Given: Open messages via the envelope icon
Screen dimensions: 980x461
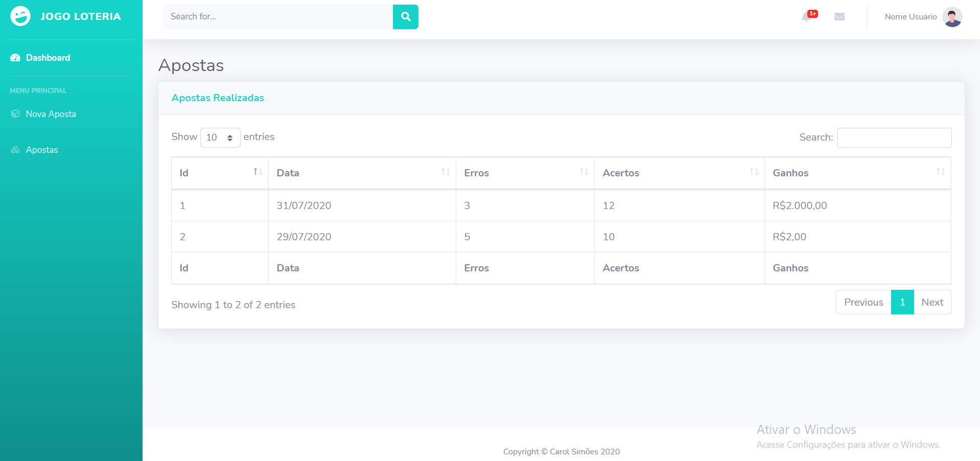Looking at the screenshot, I should pos(839,16).
